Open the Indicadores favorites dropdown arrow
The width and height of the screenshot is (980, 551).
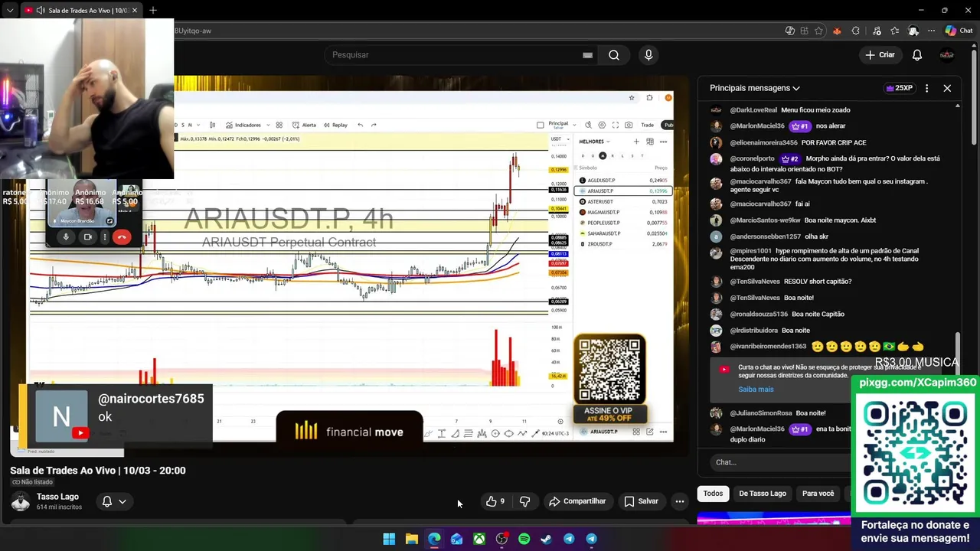click(267, 125)
